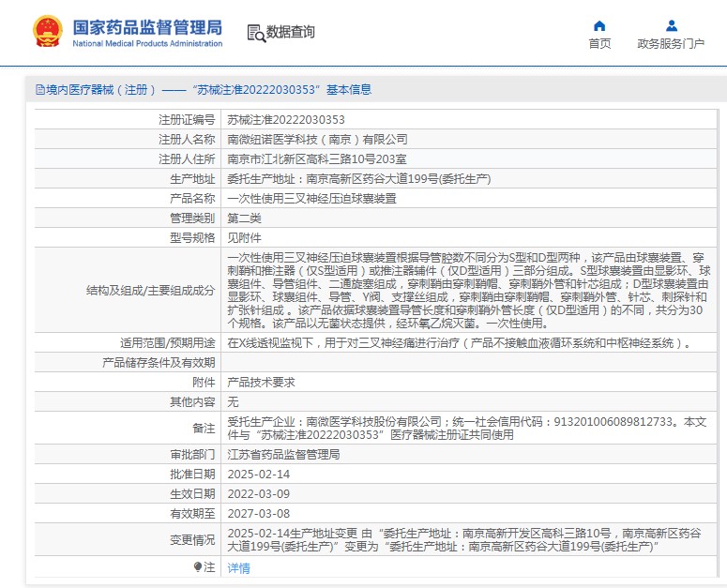This screenshot has width=727, height=588.
Task: Select the 适用范围/预期用途 value text
Action: (x=460, y=343)
